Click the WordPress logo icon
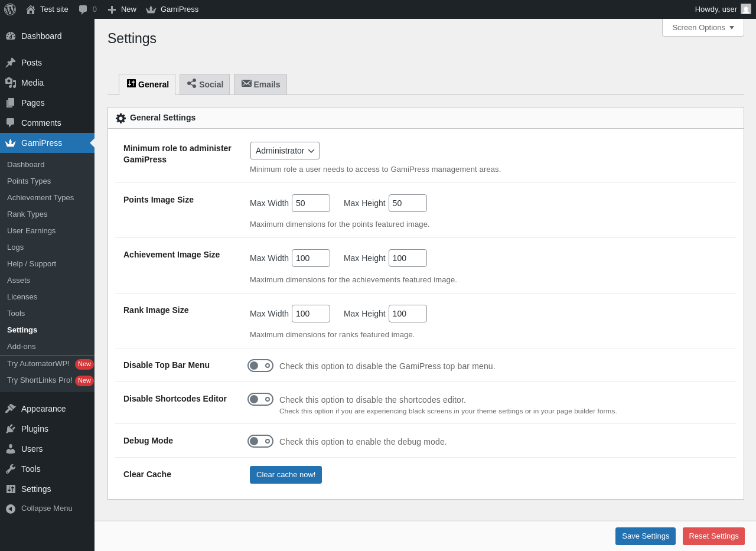Screen dimensions: 756x551 click(x=10, y=9)
